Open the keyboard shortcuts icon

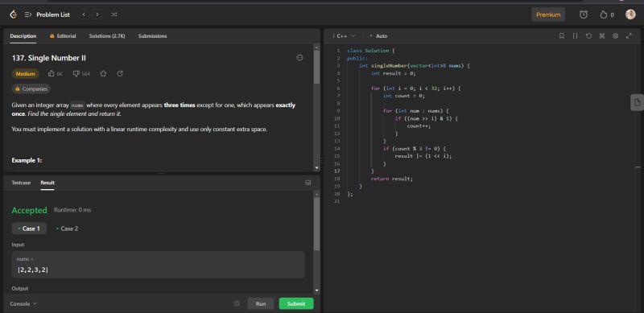(x=602, y=36)
